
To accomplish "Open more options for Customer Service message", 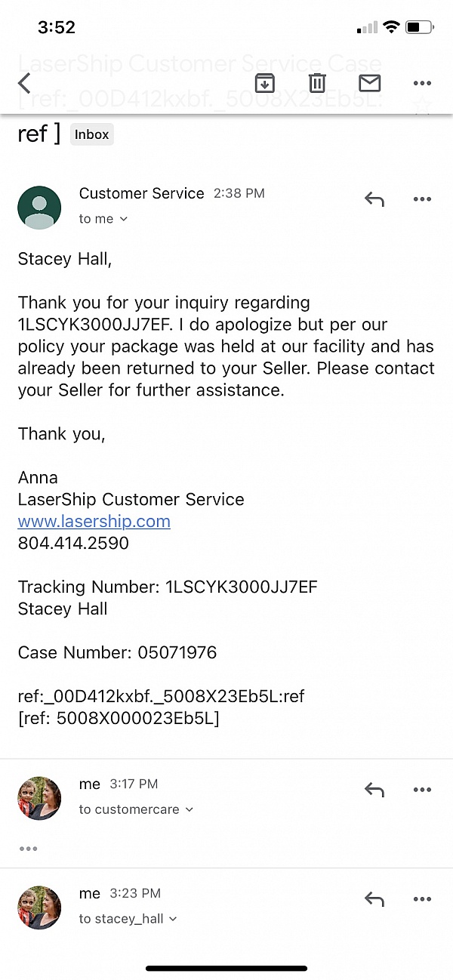I will click(x=421, y=199).
